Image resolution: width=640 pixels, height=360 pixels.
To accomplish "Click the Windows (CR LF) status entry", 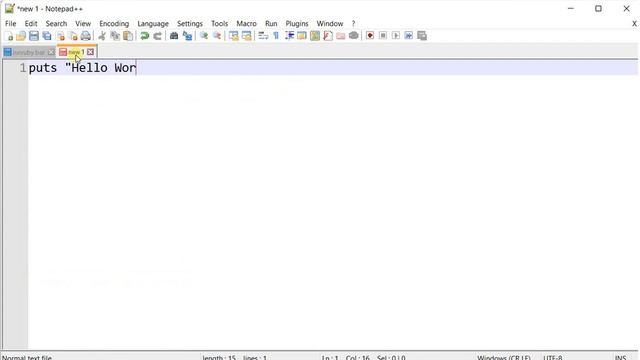I will [x=504, y=357].
